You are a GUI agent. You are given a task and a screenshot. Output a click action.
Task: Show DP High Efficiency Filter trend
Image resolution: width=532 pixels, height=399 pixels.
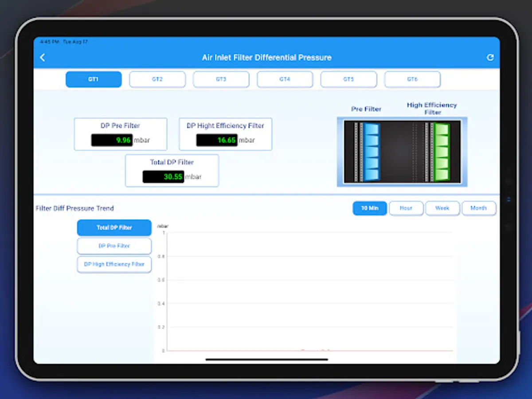pyautogui.click(x=114, y=264)
